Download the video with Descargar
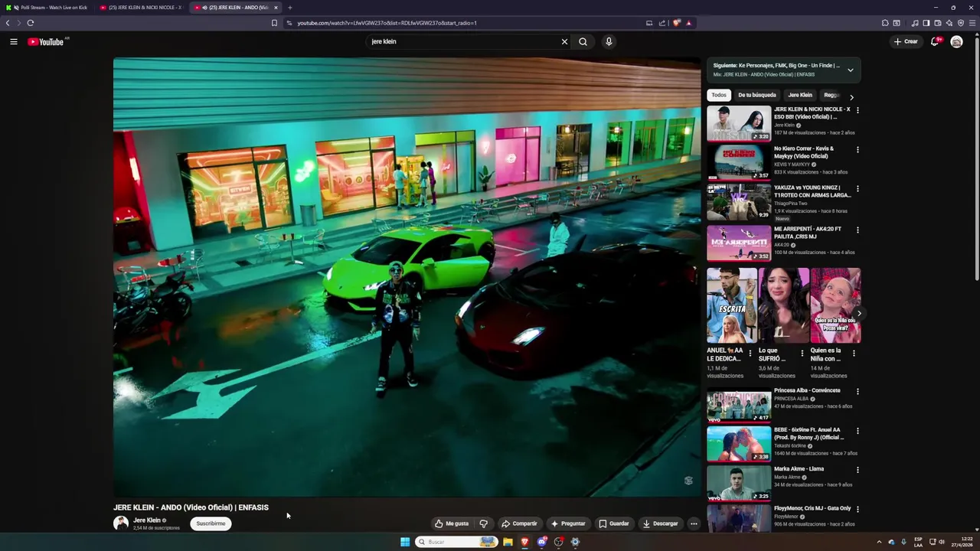 click(x=661, y=523)
